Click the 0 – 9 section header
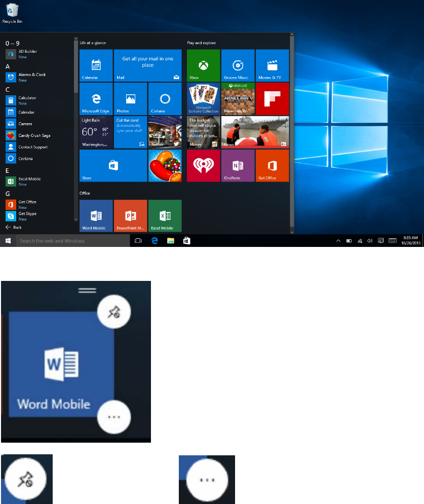The height and width of the screenshot is (504, 424). click(13, 44)
